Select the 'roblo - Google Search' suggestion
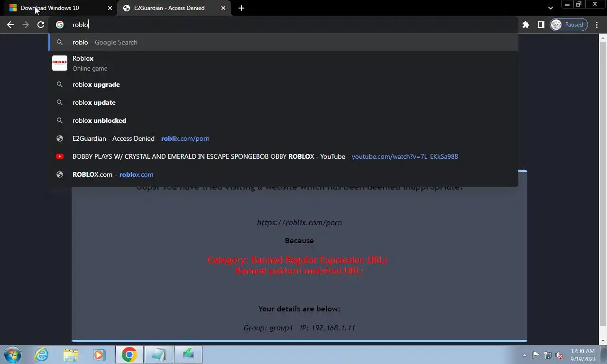Screen dimensions: 607x364 [283, 42]
